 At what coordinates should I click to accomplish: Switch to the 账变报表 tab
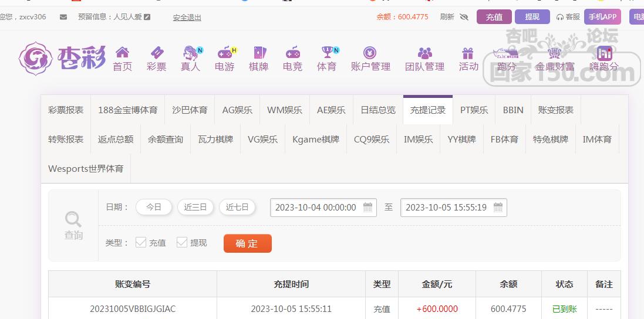[x=556, y=110]
